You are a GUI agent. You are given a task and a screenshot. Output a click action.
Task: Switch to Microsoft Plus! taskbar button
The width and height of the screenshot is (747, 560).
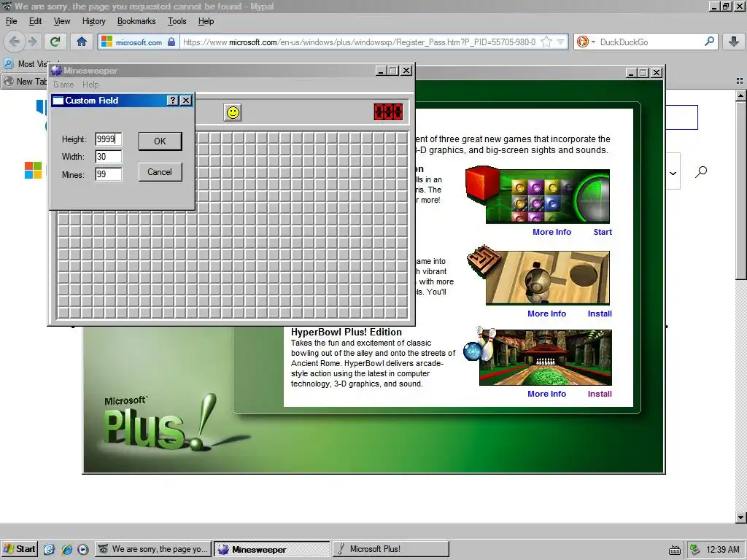[391, 549]
